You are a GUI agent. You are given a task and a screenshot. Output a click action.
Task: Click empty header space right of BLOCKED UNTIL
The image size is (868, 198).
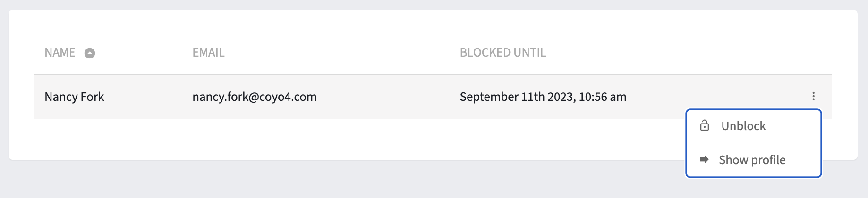(685, 52)
